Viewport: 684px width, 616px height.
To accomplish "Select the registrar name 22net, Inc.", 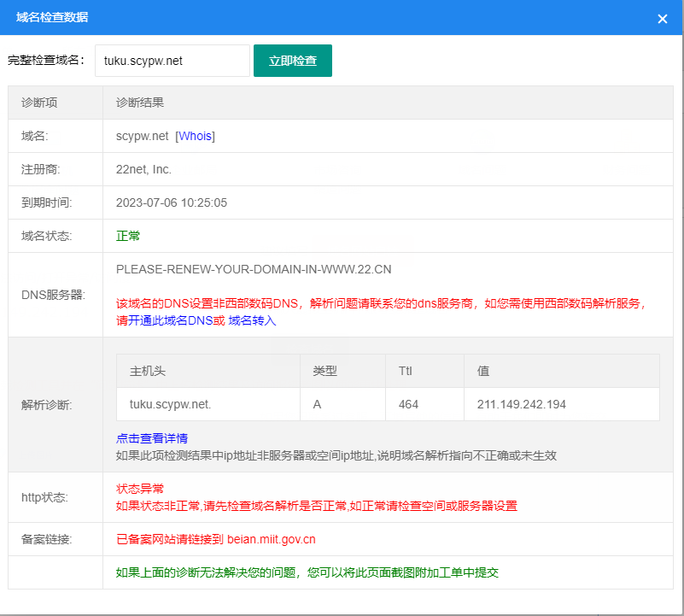I will click(x=143, y=169).
